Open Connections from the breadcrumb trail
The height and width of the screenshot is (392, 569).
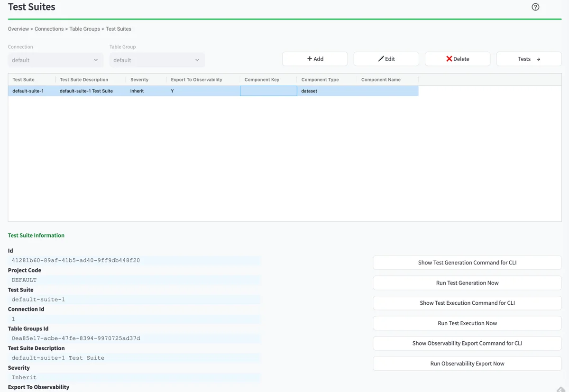(49, 29)
